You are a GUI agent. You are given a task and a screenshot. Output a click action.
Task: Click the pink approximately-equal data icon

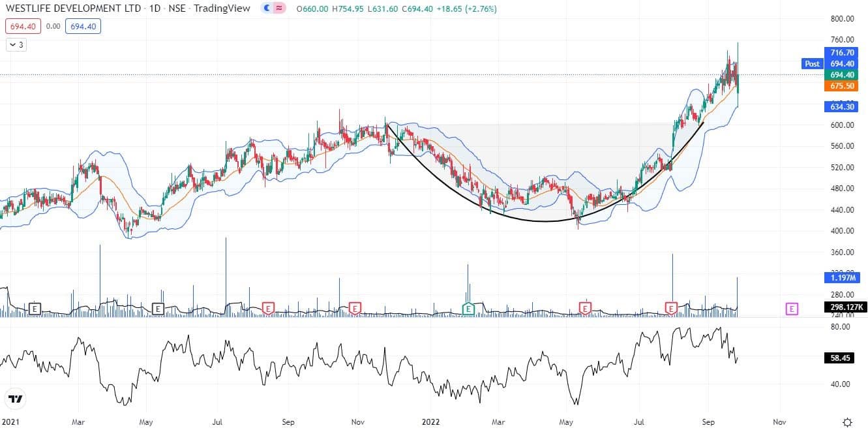point(279,9)
